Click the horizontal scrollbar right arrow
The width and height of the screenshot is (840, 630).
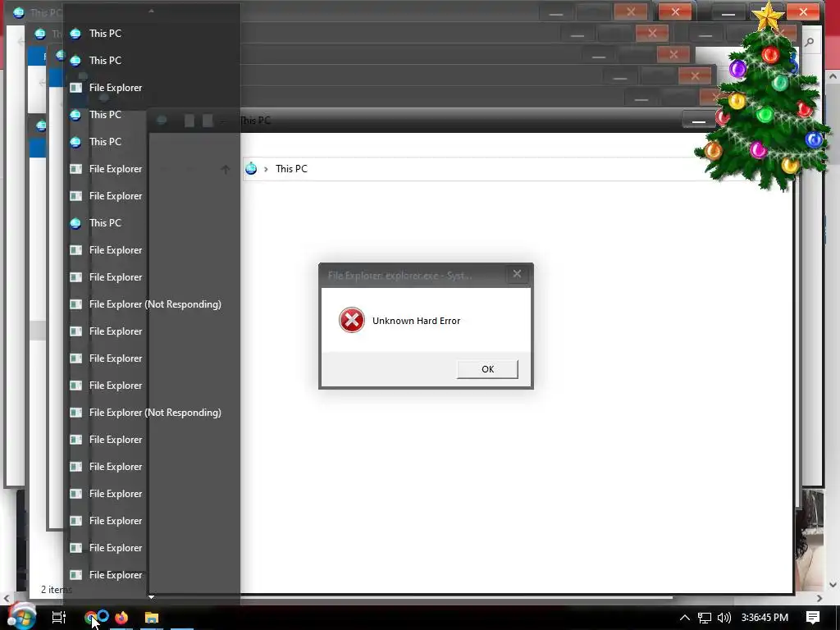coord(819,598)
